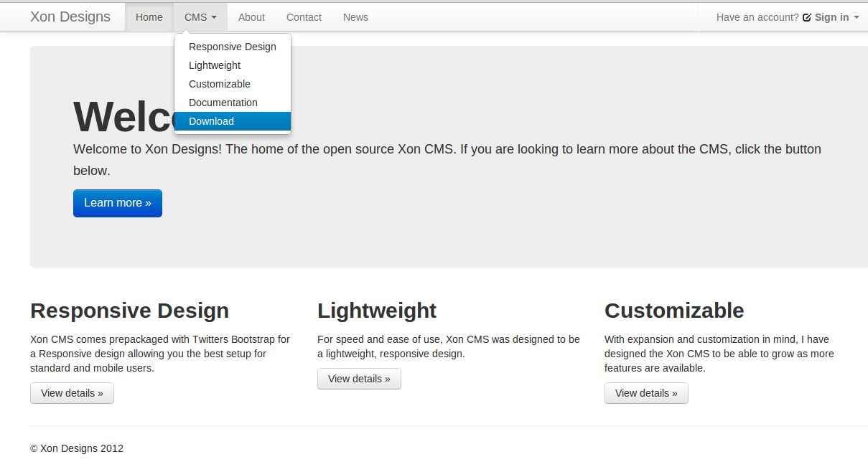868x472 pixels.
Task: Click the Xon Designs 2012 copyright text
Action: pyautogui.click(x=75, y=448)
